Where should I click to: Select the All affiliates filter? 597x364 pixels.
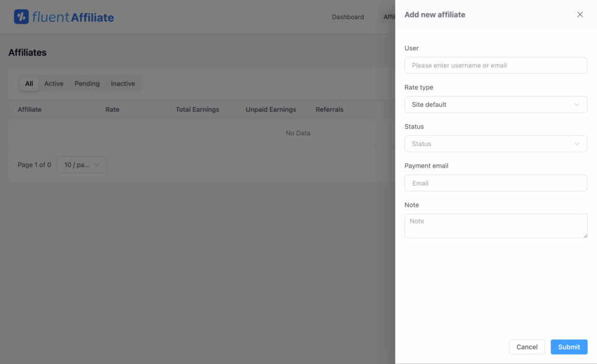tap(29, 83)
